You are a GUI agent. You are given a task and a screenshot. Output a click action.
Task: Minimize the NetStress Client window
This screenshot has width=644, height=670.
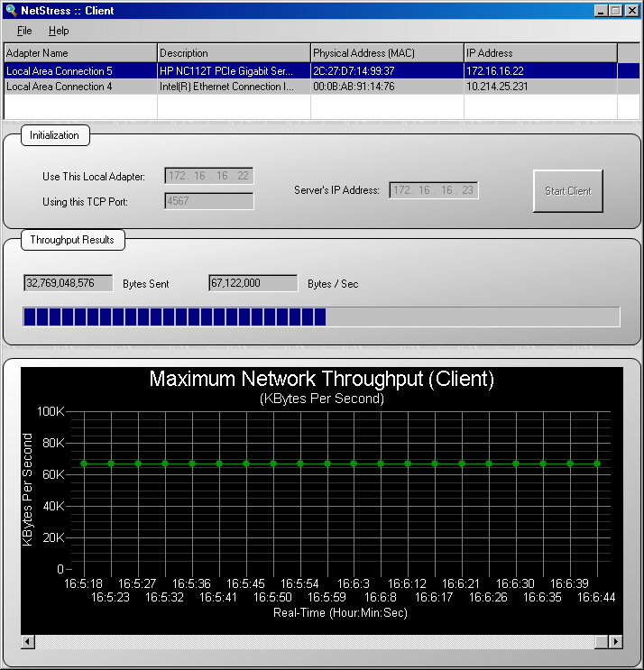coord(601,11)
